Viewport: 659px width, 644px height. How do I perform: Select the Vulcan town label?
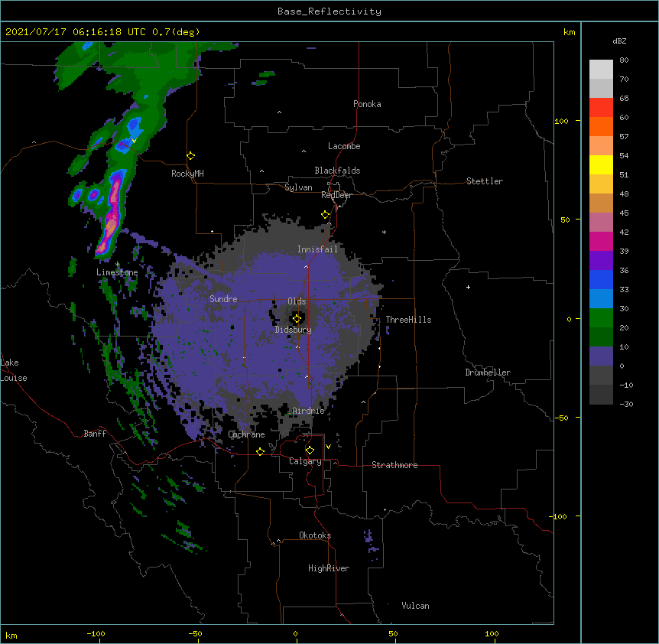click(x=415, y=606)
